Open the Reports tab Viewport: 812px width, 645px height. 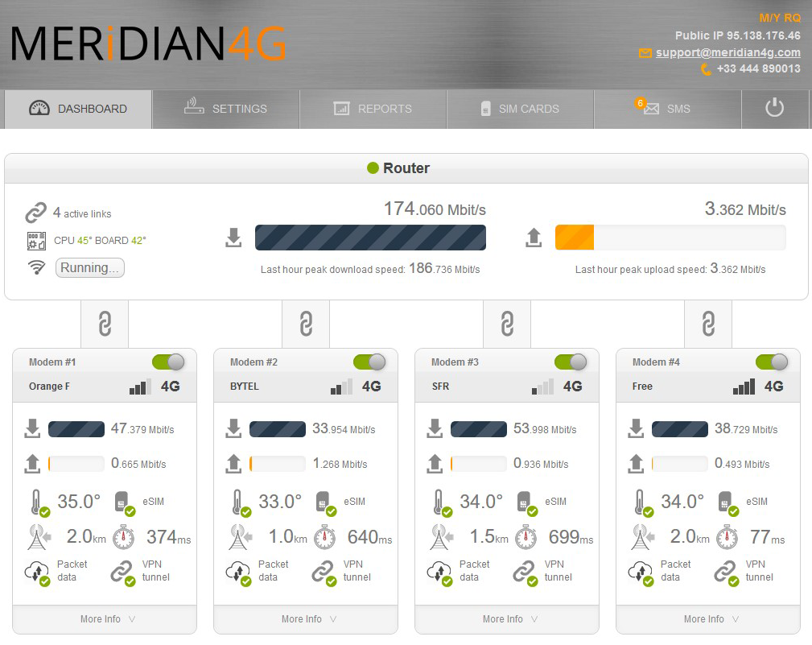[373, 109]
